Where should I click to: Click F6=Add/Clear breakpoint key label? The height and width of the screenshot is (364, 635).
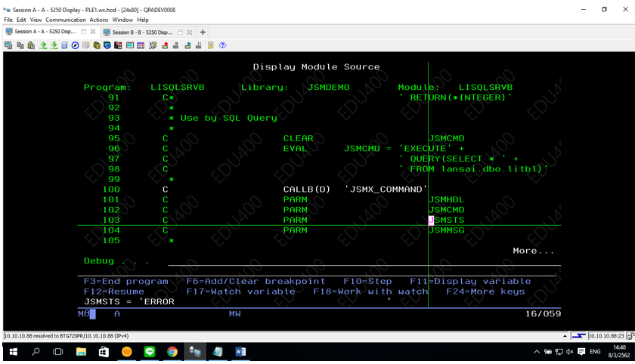coord(256,282)
